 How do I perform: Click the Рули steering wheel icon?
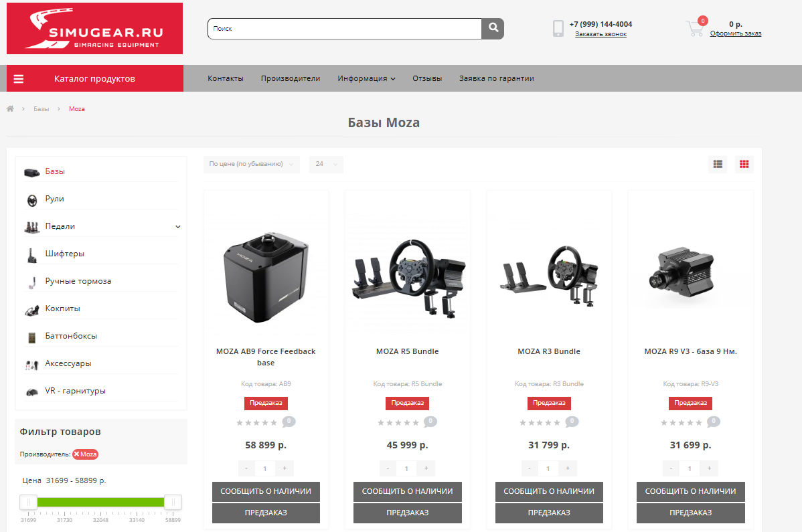(31, 200)
